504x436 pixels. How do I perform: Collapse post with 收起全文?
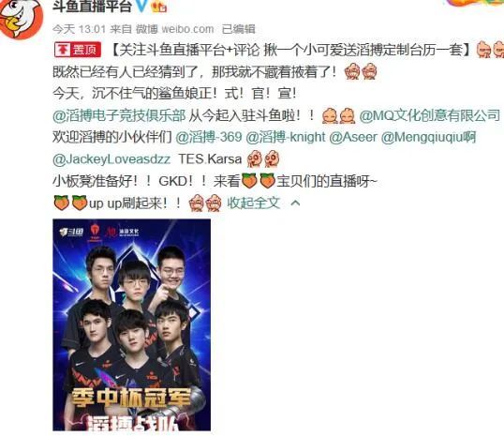[254, 203]
